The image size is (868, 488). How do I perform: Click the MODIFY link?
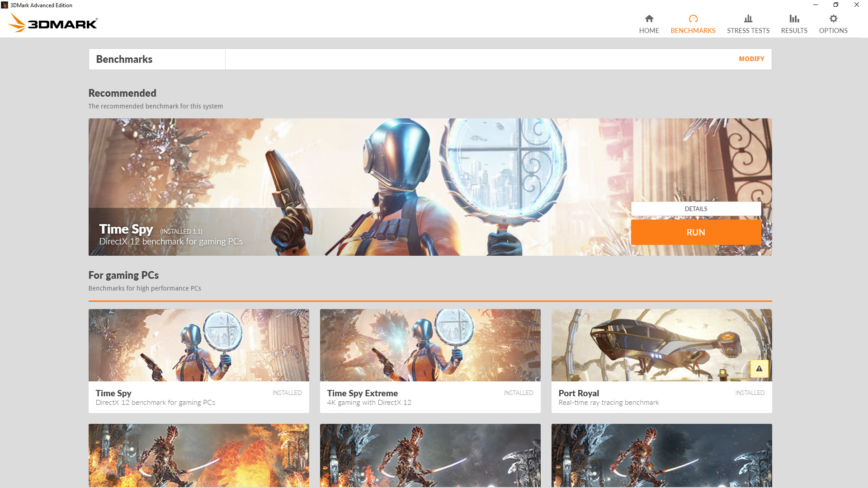[x=751, y=59]
